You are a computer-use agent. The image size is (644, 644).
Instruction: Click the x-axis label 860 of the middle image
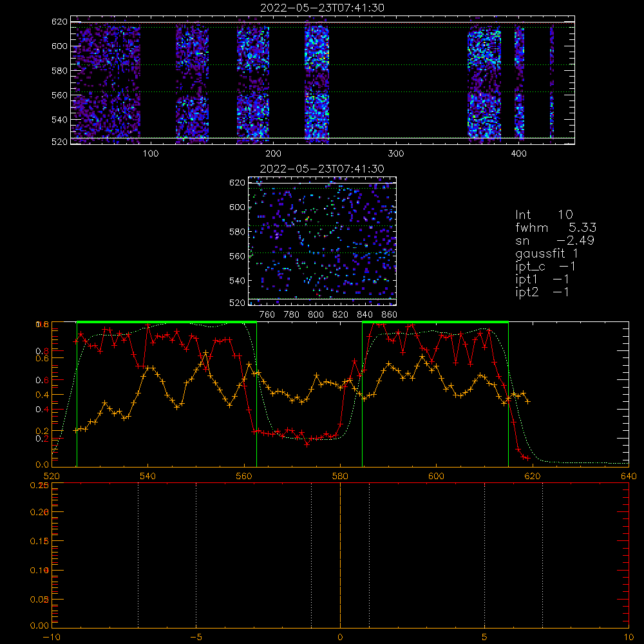(x=390, y=315)
